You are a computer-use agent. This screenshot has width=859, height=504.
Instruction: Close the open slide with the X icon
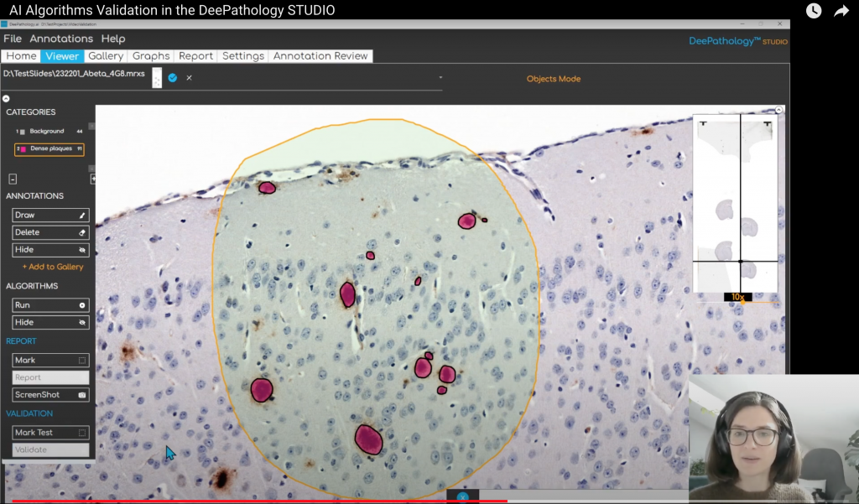tap(189, 78)
